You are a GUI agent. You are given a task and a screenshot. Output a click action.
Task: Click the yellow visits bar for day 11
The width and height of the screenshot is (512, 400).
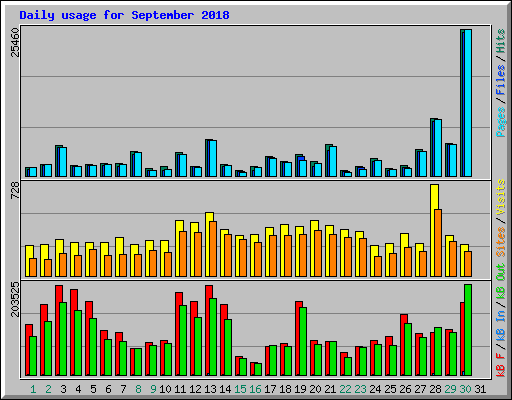pyautogui.click(x=179, y=248)
